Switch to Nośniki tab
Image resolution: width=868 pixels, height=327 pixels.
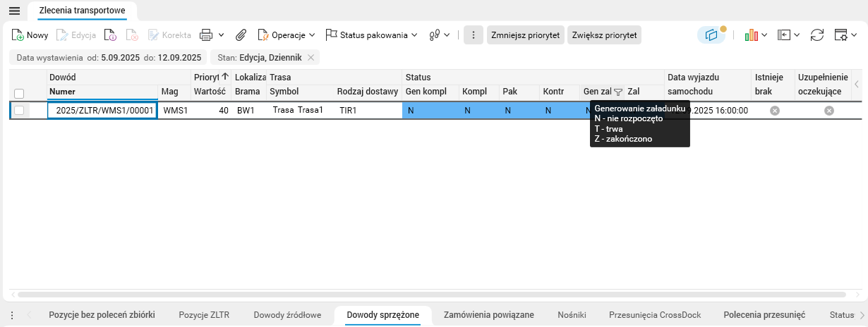[x=572, y=315]
